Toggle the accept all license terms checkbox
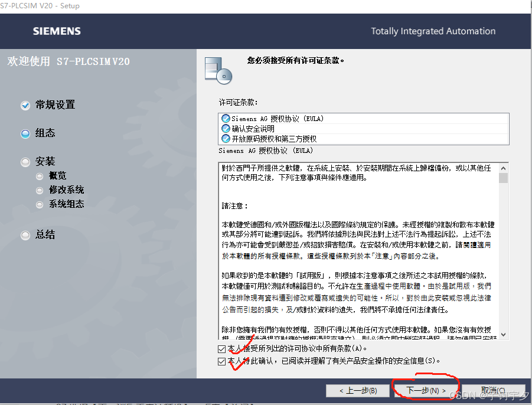The image size is (532, 405). [x=221, y=349]
